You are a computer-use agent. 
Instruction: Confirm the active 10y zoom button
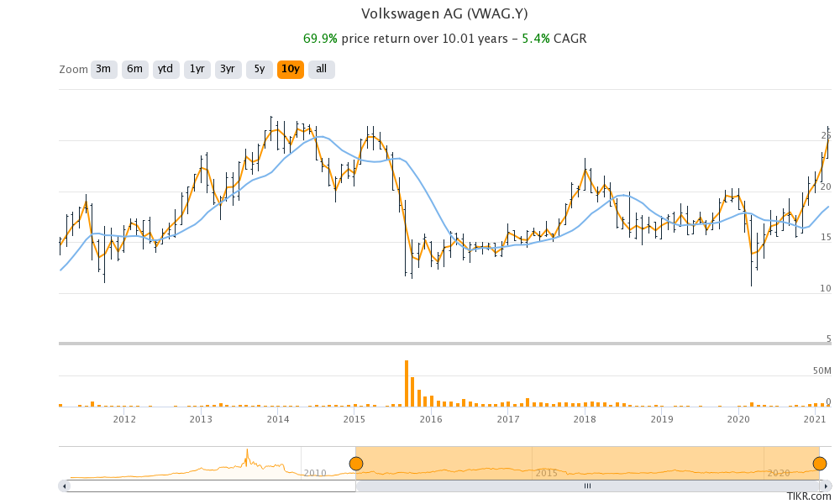tap(290, 69)
